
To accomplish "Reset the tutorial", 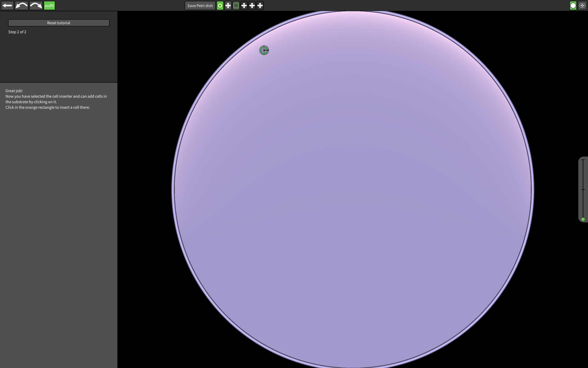I will (58, 23).
